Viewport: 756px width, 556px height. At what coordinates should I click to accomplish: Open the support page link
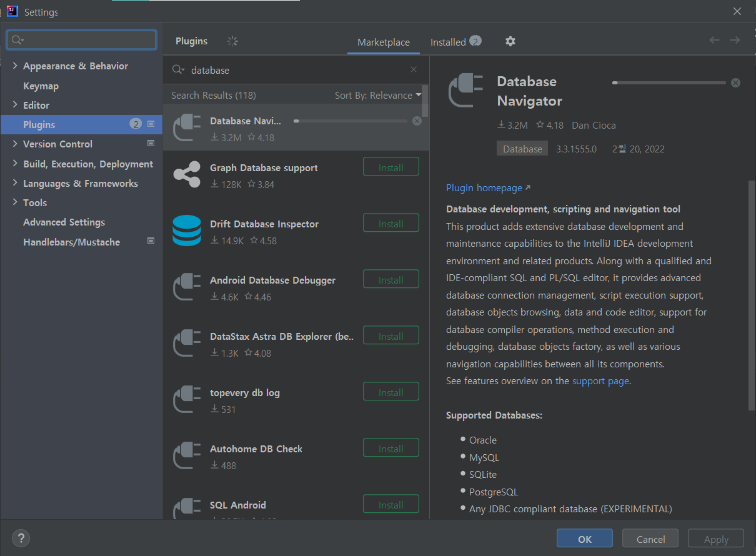(600, 380)
